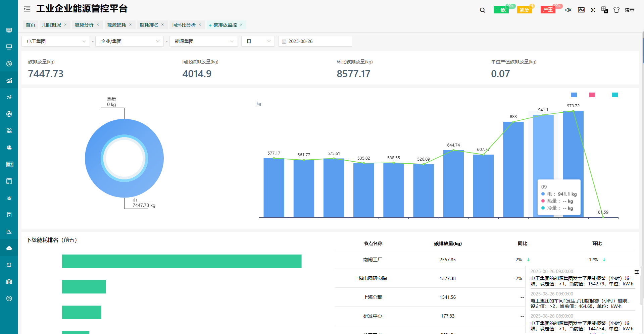Viewport: 644px width, 334px height.
Task: Toggle the blue 电 legend swatch
Action: point(574,95)
